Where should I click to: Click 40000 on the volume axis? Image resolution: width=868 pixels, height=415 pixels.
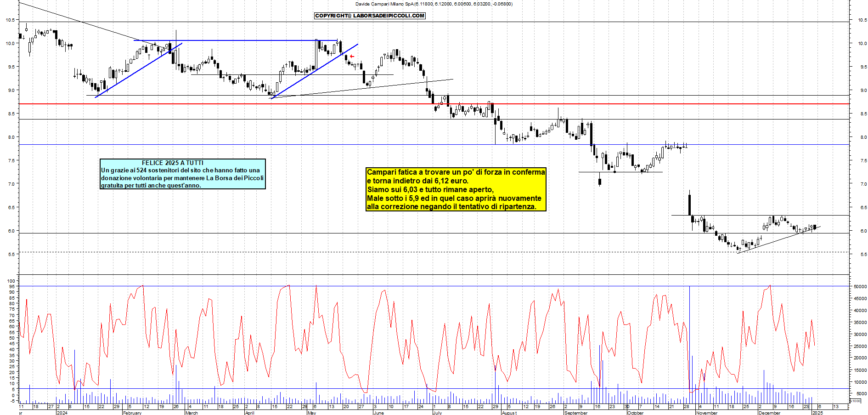pyautogui.click(x=860, y=311)
